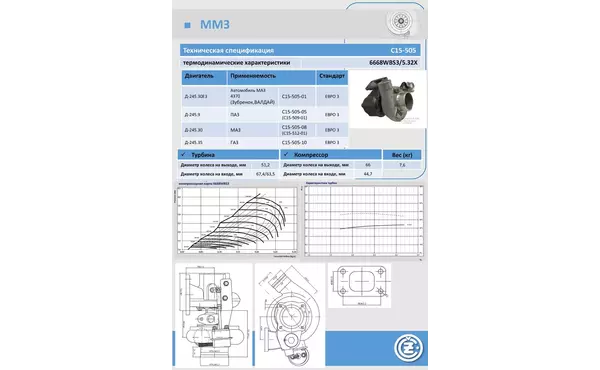Click the compressor outlet value '66'

point(368,165)
